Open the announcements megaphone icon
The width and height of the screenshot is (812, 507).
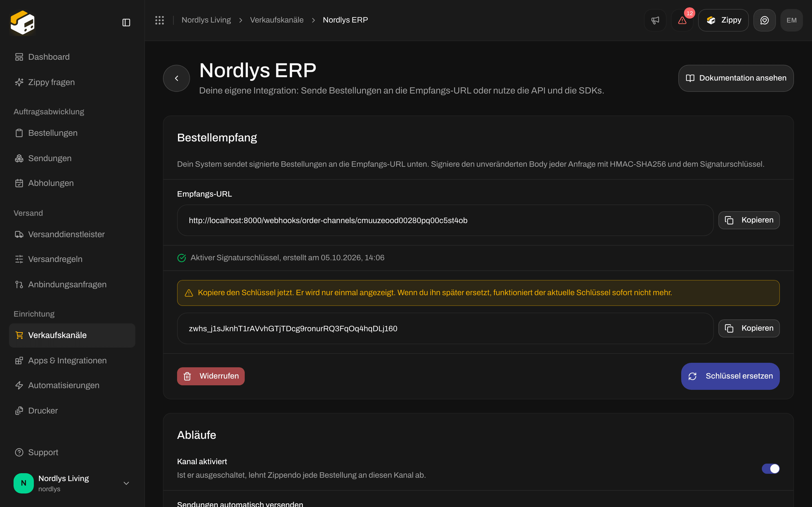tap(655, 20)
